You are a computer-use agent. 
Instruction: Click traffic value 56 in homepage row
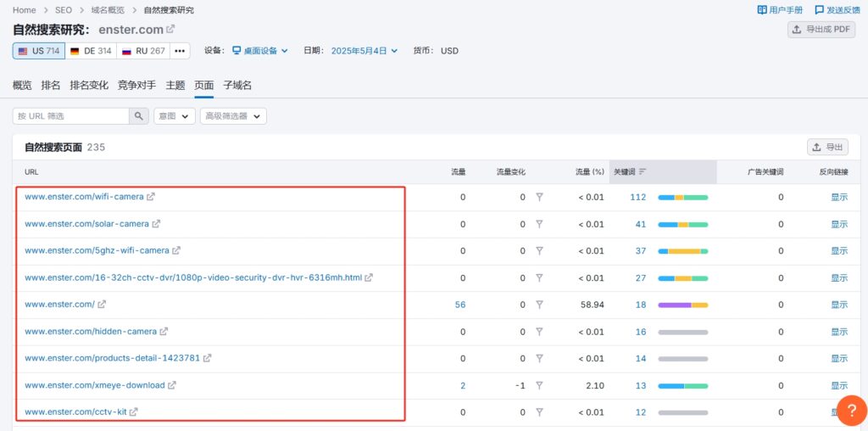tap(460, 304)
